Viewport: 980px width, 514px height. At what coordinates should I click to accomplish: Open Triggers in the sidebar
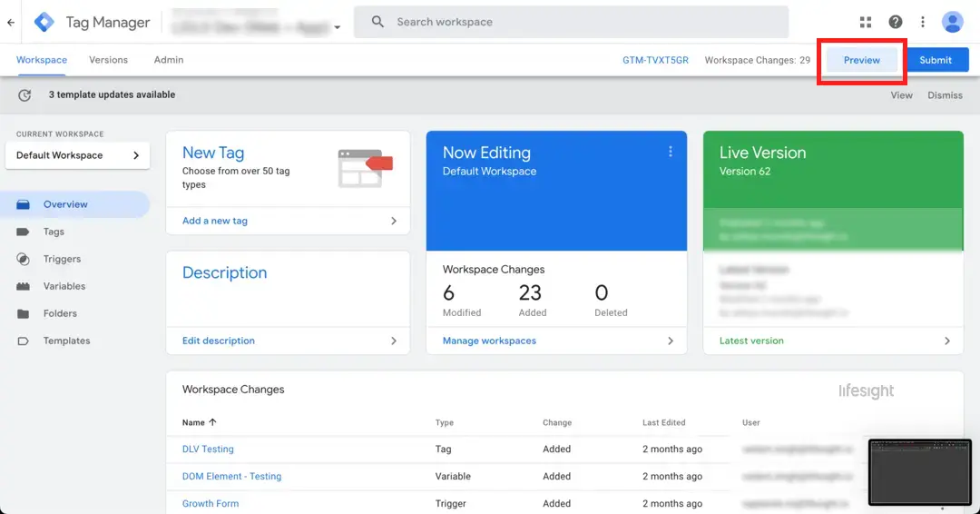tap(62, 259)
